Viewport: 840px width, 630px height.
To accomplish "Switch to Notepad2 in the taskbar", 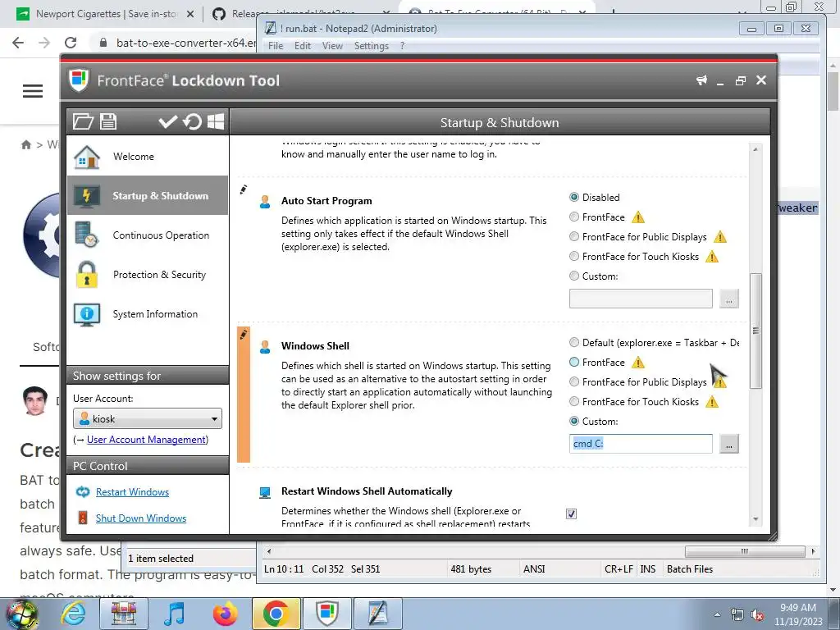I will pyautogui.click(x=377, y=614).
